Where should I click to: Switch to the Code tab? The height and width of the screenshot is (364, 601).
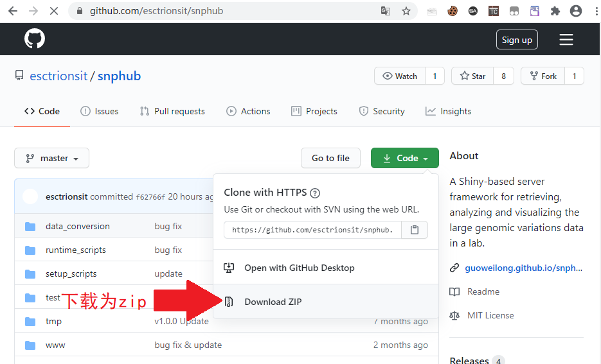(x=42, y=111)
